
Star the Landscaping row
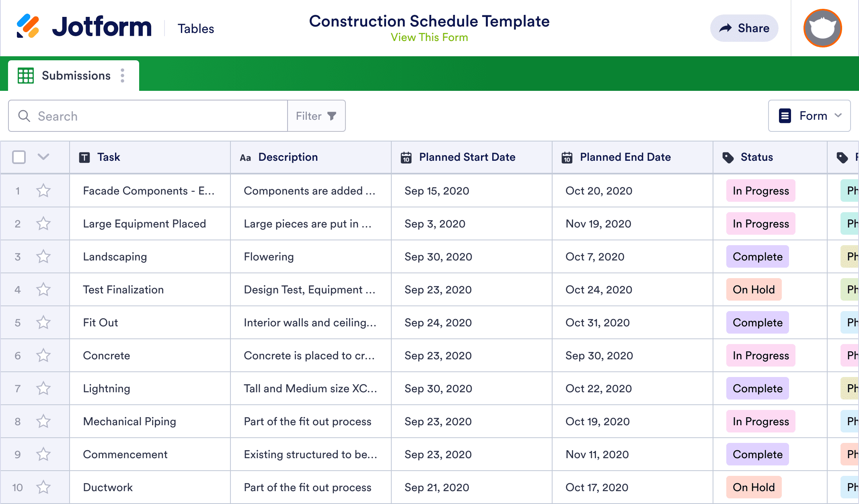43,257
